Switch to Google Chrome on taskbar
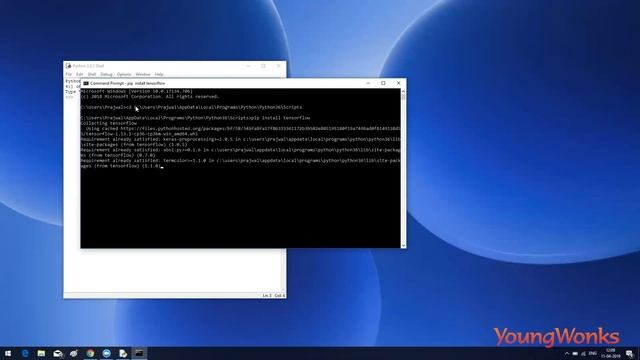Image resolution: width=640 pixels, height=360 pixels. [90, 353]
